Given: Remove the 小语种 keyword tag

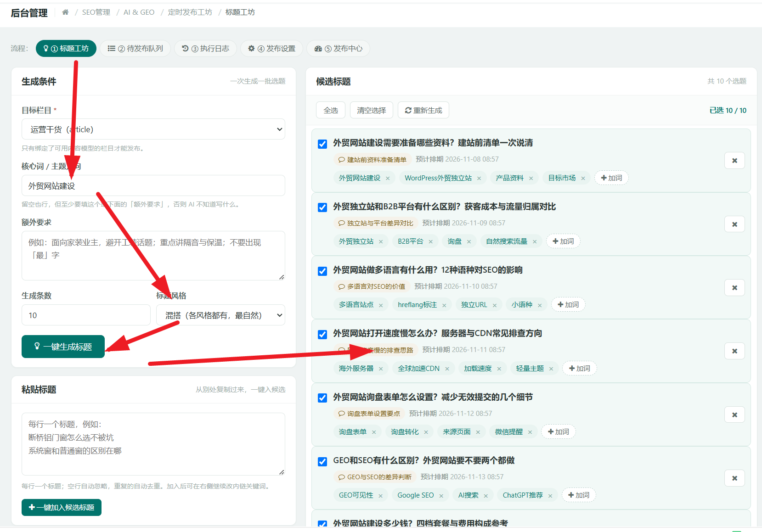Looking at the screenshot, I should [x=540, y=305].
